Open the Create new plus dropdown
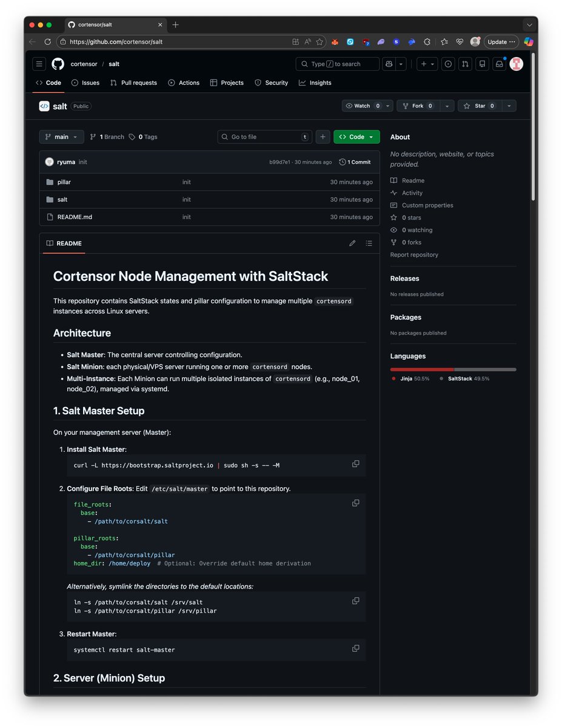 click(427, 64)
